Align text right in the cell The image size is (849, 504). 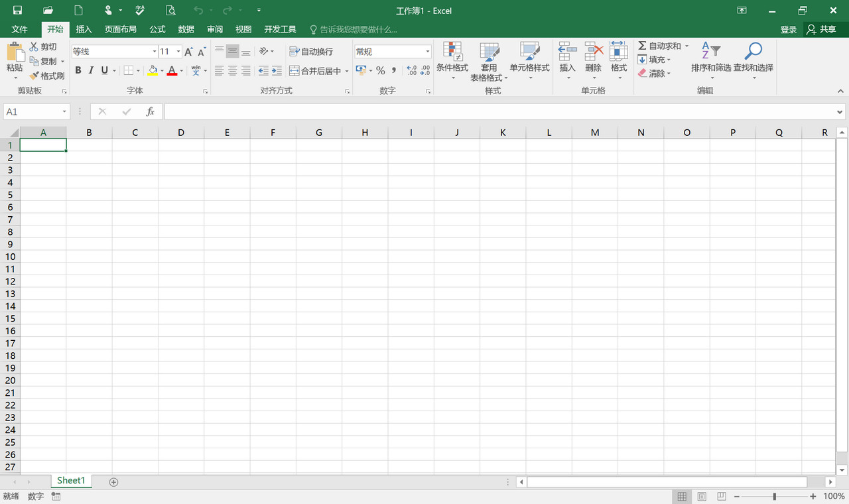tap(246, 70)
